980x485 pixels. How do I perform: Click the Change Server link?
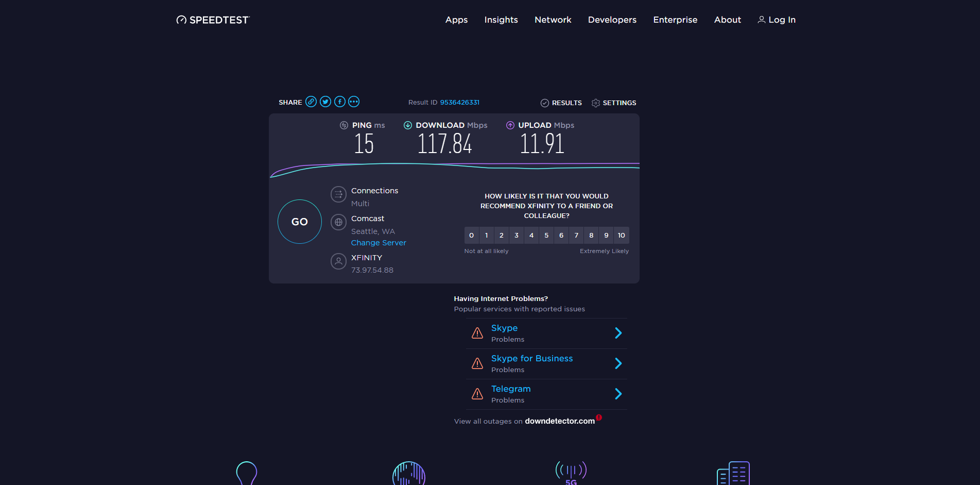coord(379,243)
